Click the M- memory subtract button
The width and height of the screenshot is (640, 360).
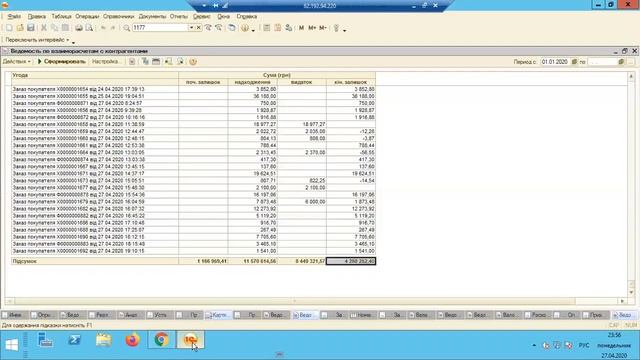pos(323,28)
